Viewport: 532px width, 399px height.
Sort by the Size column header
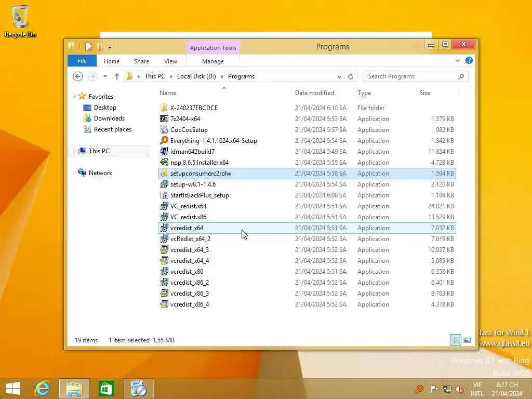tap(425, 93)
